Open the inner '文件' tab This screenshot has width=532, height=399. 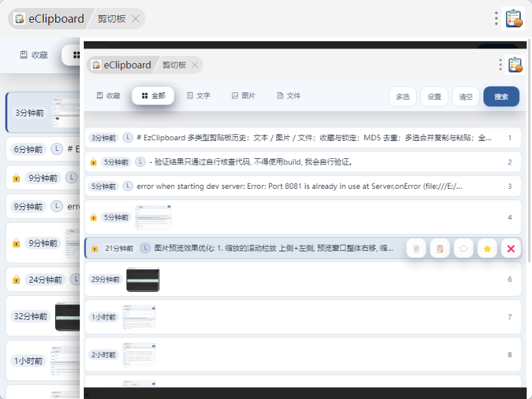(x=289, y=96)
